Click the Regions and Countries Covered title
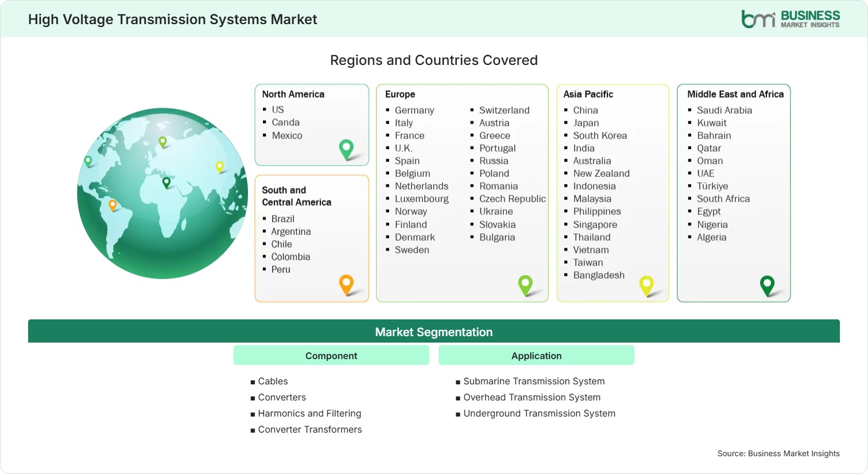868x474 pixels. (434, 60)
